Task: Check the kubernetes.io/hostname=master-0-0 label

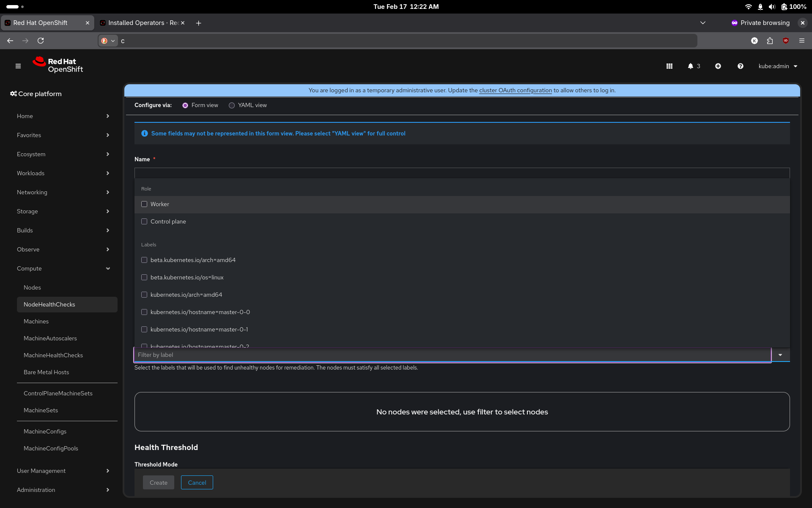Action: tap(144, 312)
